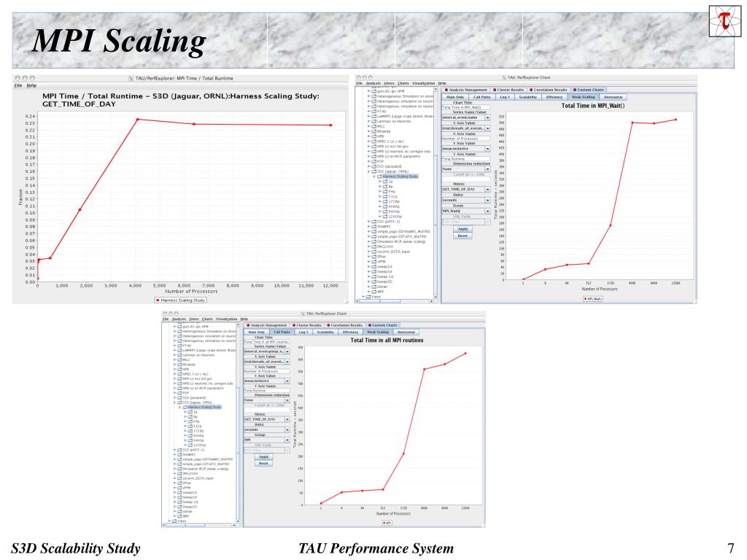Toggle Log Y in MPI_Wait window

coord(505,97)
